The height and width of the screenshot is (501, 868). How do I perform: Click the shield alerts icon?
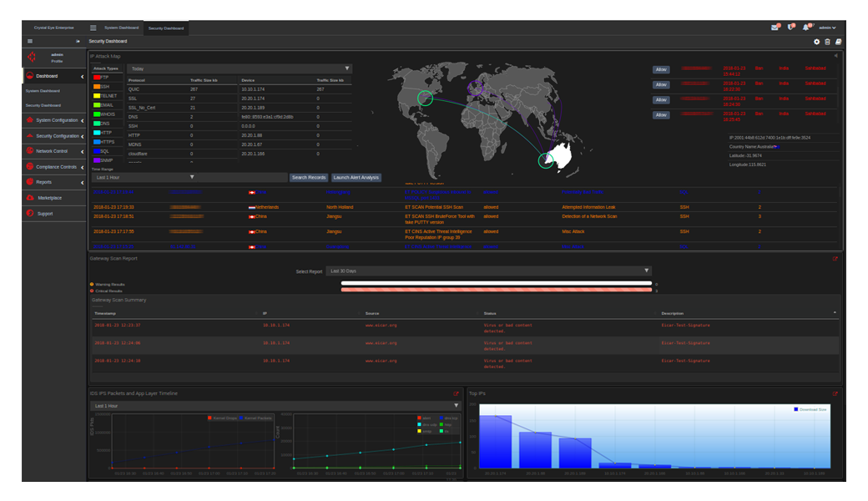[791, 28]
